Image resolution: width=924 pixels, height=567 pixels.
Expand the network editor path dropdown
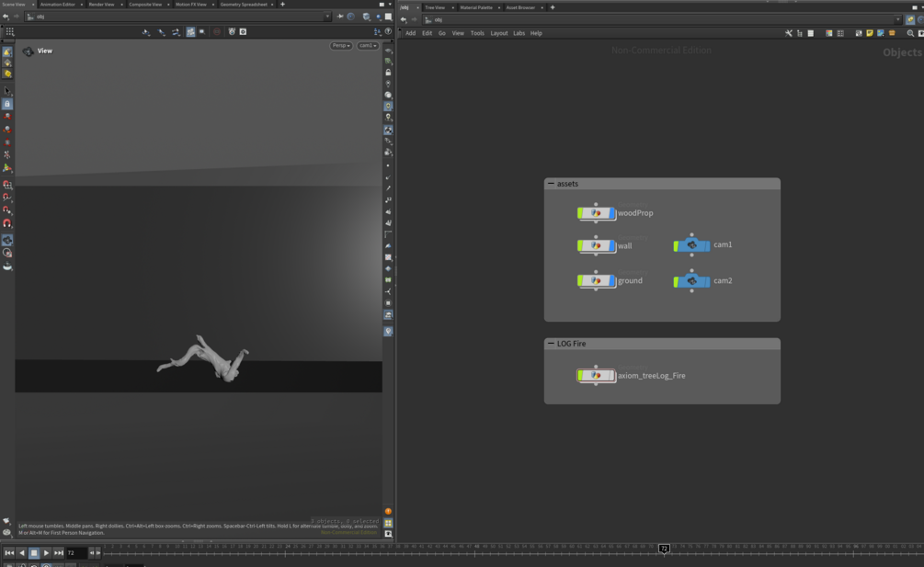pyautogui.click(x=898, y=20)
